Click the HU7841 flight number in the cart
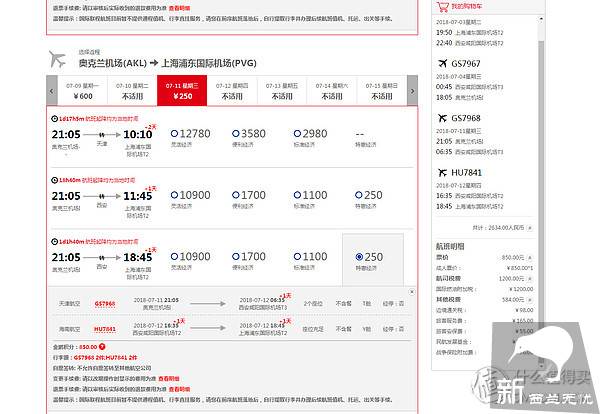This screenshot has height=414, width=600. click(x=466, y=173)
